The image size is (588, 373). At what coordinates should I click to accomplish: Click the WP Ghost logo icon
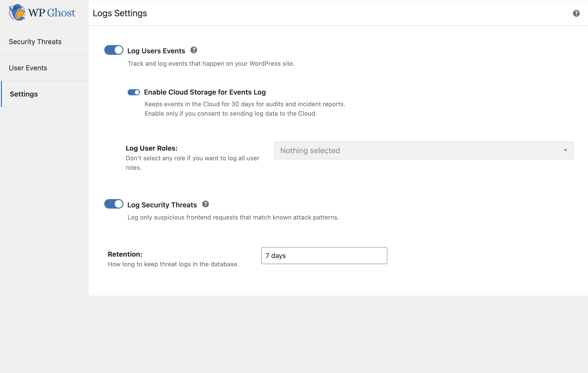17,12
